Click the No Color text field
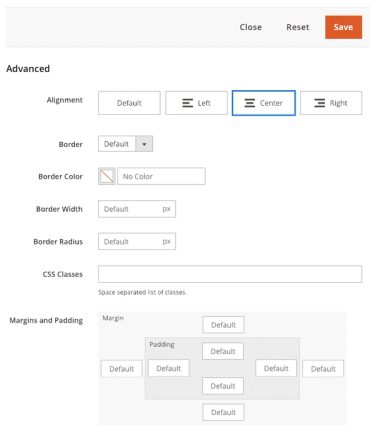The image size is (375, 427). pos(161,176)
